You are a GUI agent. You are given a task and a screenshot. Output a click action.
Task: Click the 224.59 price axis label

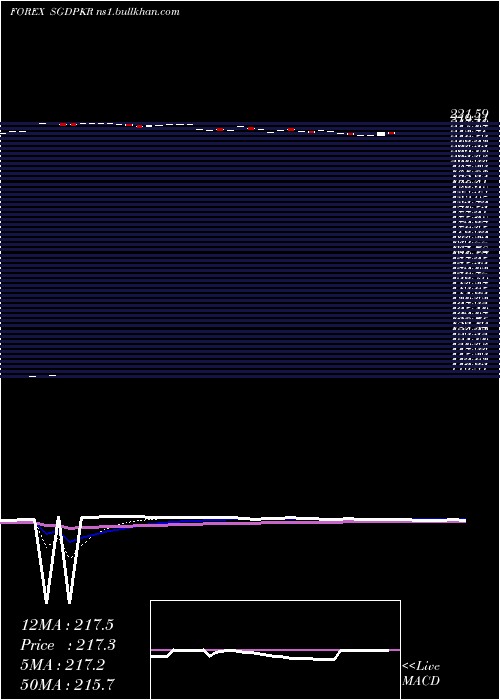point(470,115)
